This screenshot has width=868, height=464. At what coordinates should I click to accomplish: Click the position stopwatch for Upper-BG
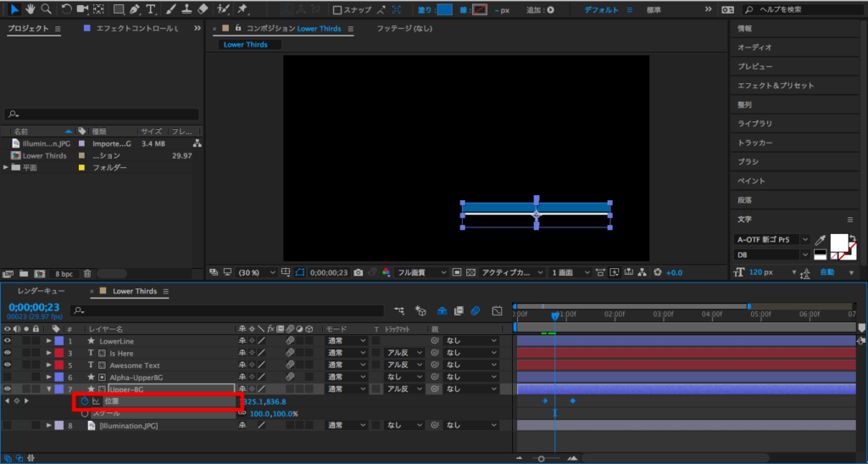[x=84, y=401]
